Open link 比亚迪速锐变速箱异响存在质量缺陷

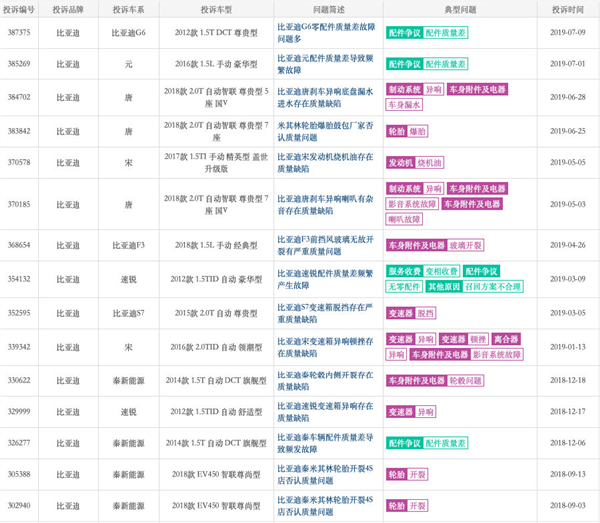(325, 412)
